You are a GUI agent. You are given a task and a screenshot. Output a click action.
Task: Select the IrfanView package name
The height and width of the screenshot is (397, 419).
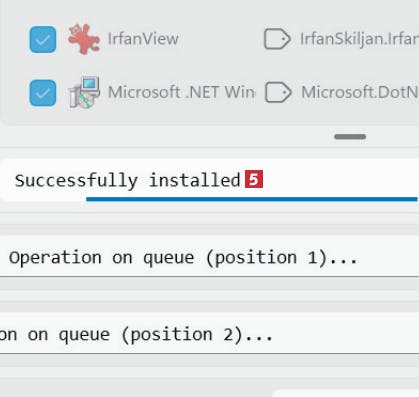(x=143, y=39)
